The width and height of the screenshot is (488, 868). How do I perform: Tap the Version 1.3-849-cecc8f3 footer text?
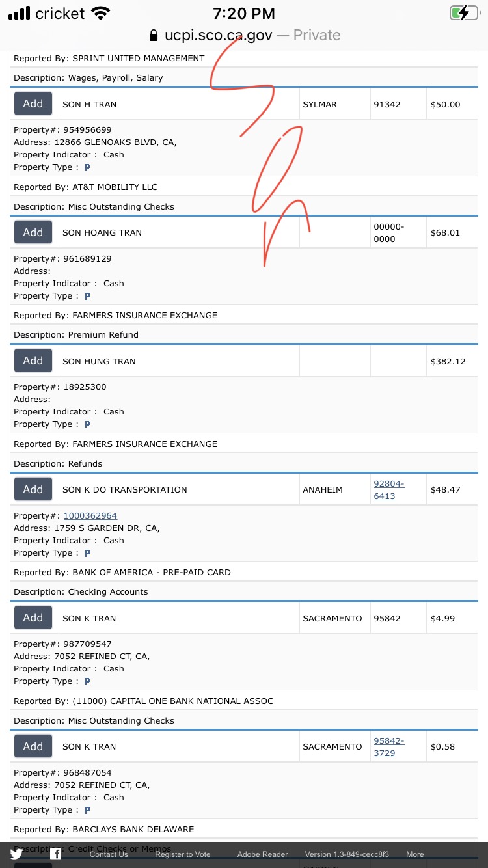click(x=347, y=854)
